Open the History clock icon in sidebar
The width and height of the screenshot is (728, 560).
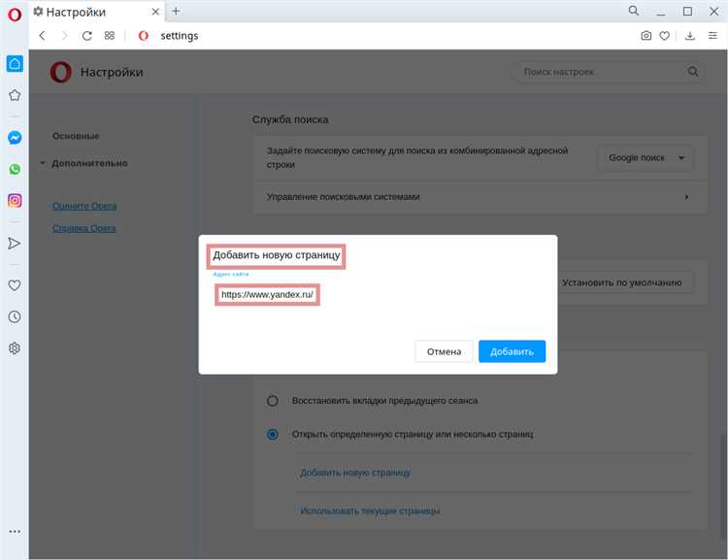pos(15,316)
